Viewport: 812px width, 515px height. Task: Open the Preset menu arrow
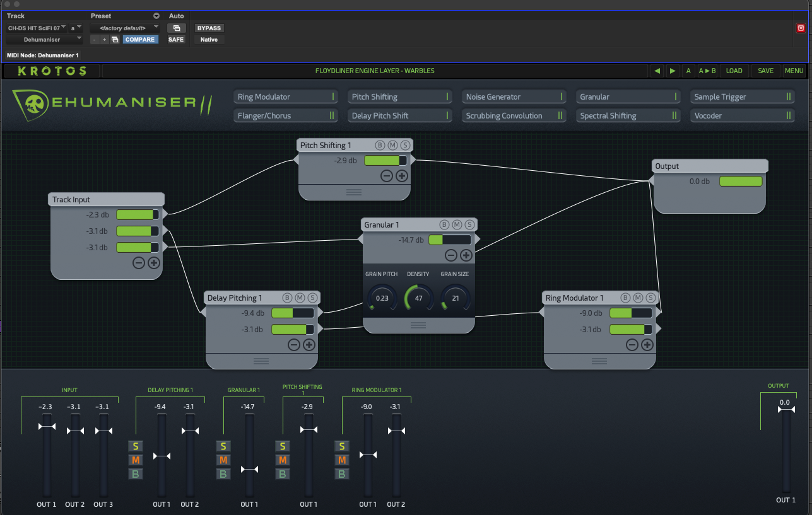tap(156, 16)
